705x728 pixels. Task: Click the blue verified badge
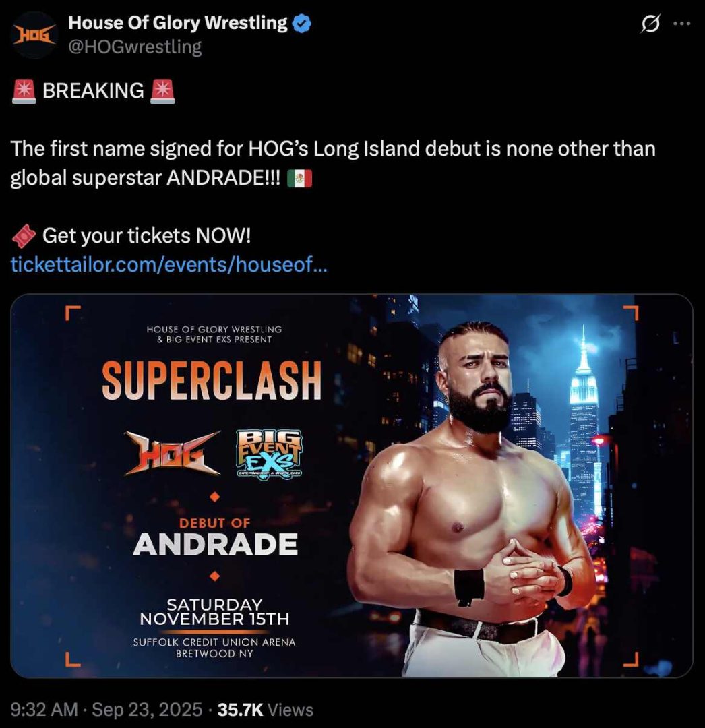pos(302,24)
